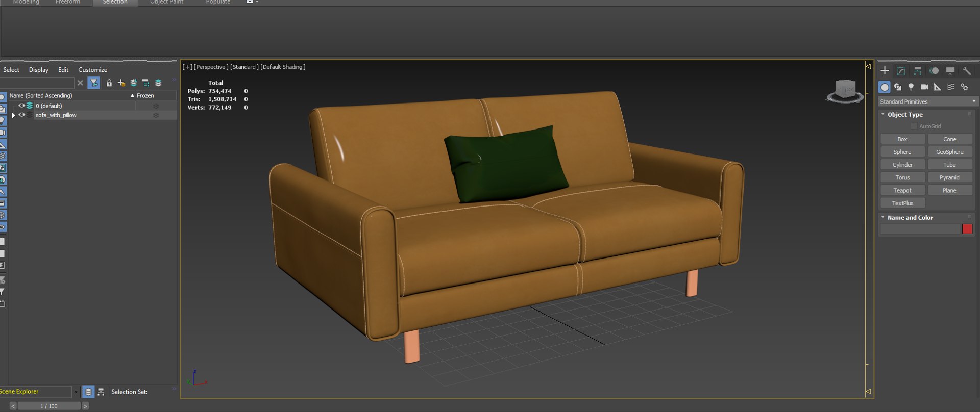Open the red object color swatch

click(x=967, y=229)
